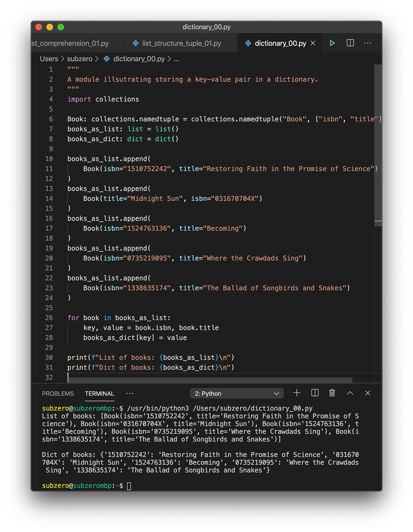Maximize the panel with the up chevron
413x532 pixels.
point(350,393)
